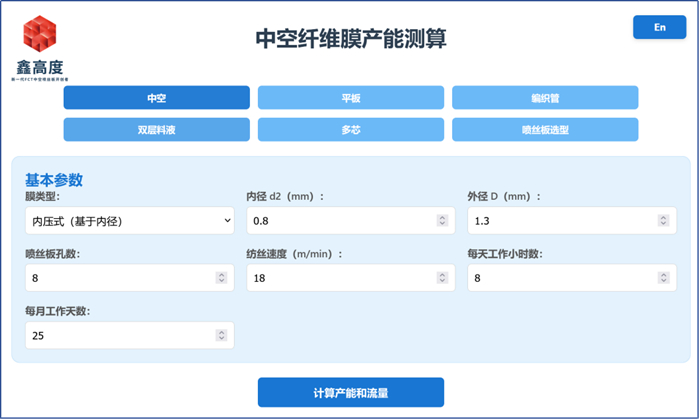Click the 每月工作天数 stepper arrows
The width and height of the screenshot is (700, 420).
click(x=221, y=335)
